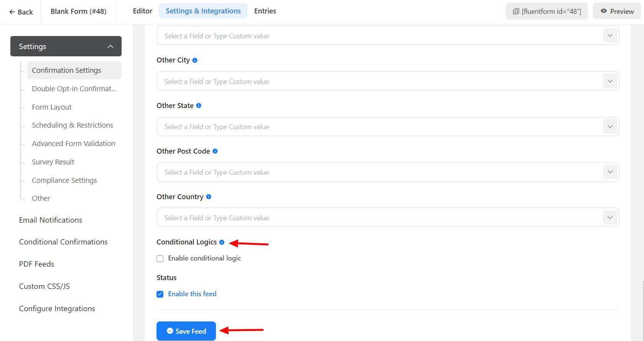This screenshot has width=644, height=341.
Task: Click Conditional Logics info icon
Action: (222, 242)
